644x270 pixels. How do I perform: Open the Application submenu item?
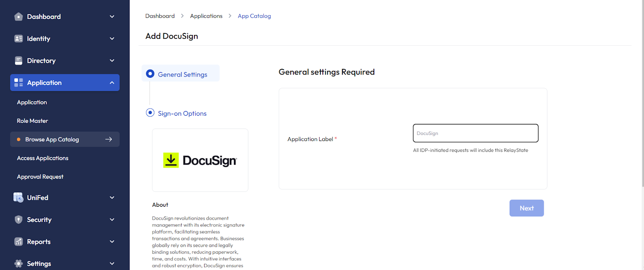(32, 102)
